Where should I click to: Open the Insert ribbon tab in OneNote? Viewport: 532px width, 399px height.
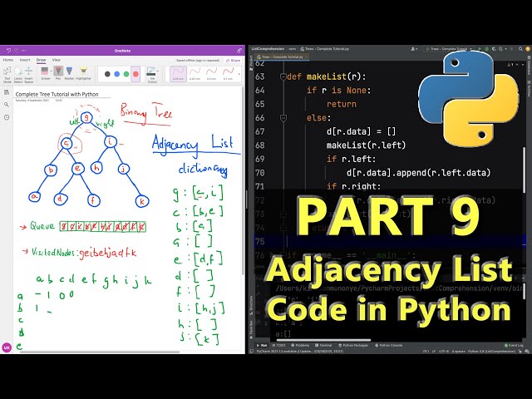tap(25, 60)
